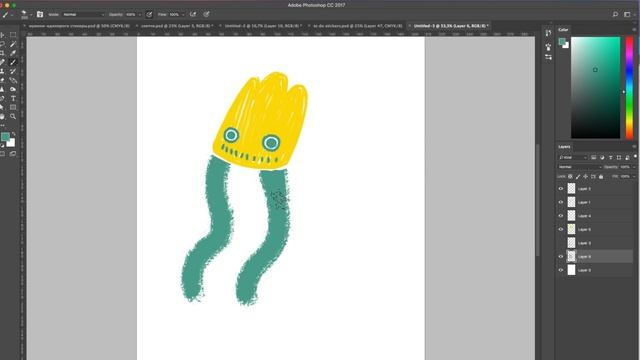The width and height of the screenshot is (640, 360).
Task: Close the Untitled-3 document tab
Action: pyautogui.click(x=409, y=26)
